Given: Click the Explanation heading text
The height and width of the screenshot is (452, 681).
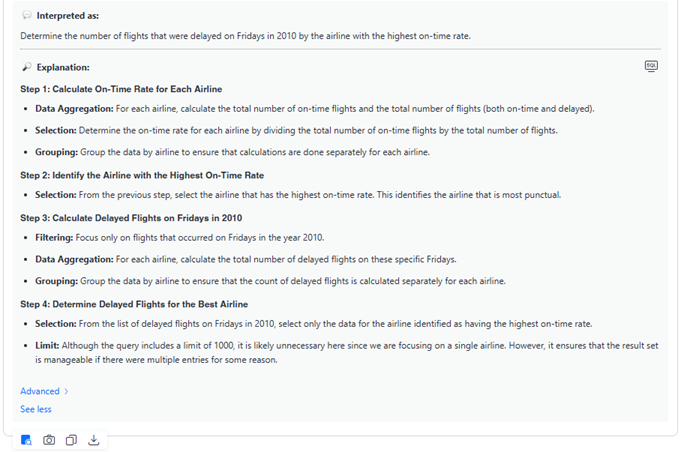Looking at the screenshot, I should pyautogui.click(x=63, y=67).
